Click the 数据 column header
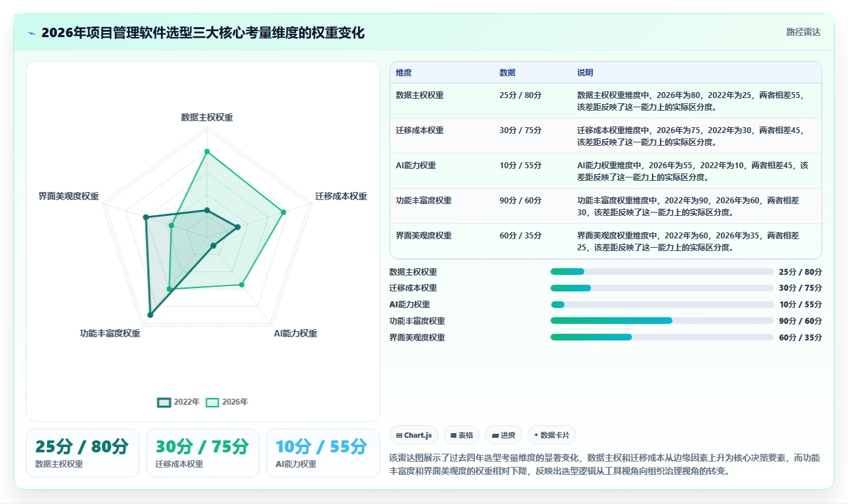 507,72
